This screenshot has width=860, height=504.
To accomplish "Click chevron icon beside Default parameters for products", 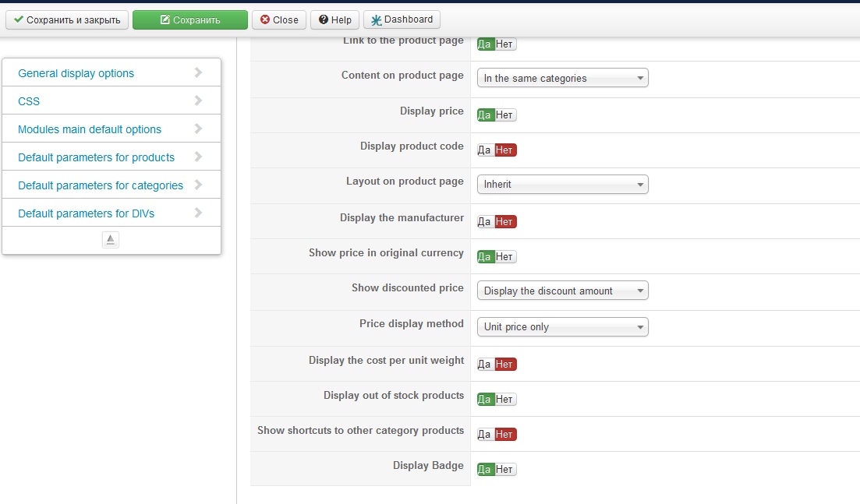I will pyautogui.click(x=198, y=157).
